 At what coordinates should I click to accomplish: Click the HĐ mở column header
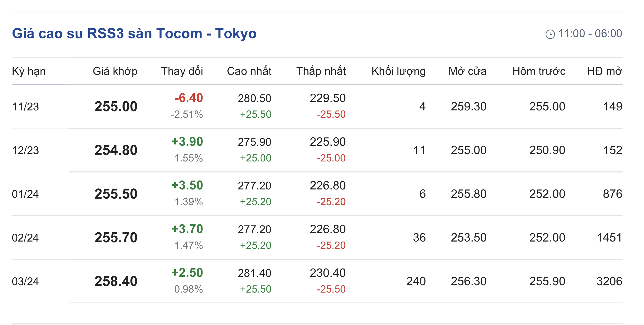click(x=604, y=71)
